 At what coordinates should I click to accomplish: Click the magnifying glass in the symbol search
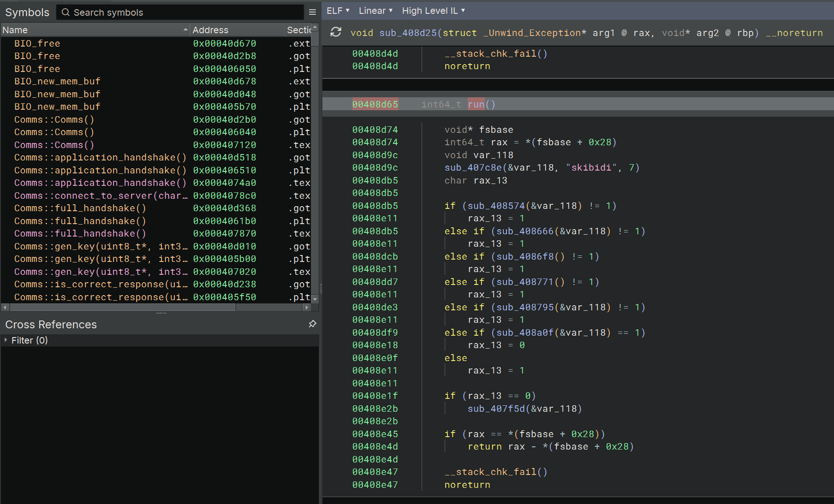(65, 12)
